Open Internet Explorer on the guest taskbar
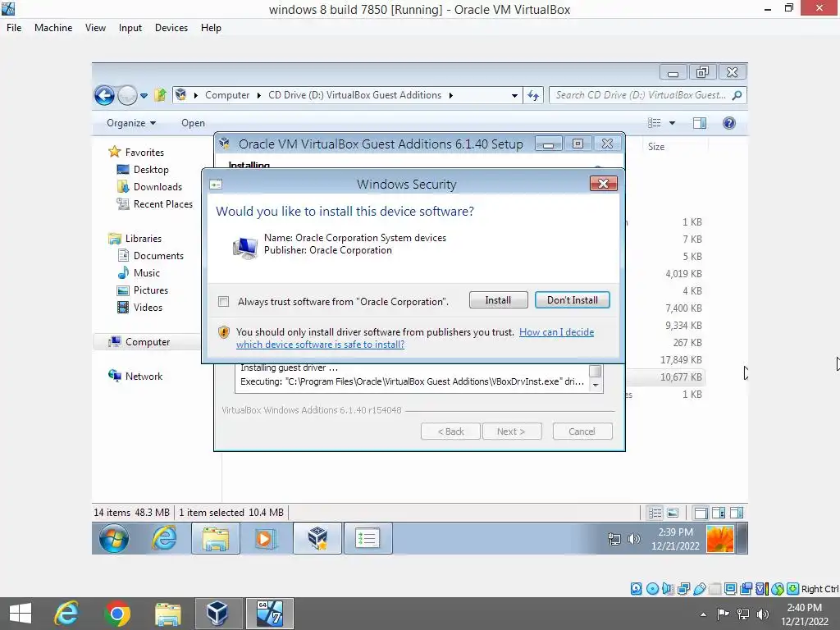This screenshot has height=630, width=840. [x=164, y=538]
